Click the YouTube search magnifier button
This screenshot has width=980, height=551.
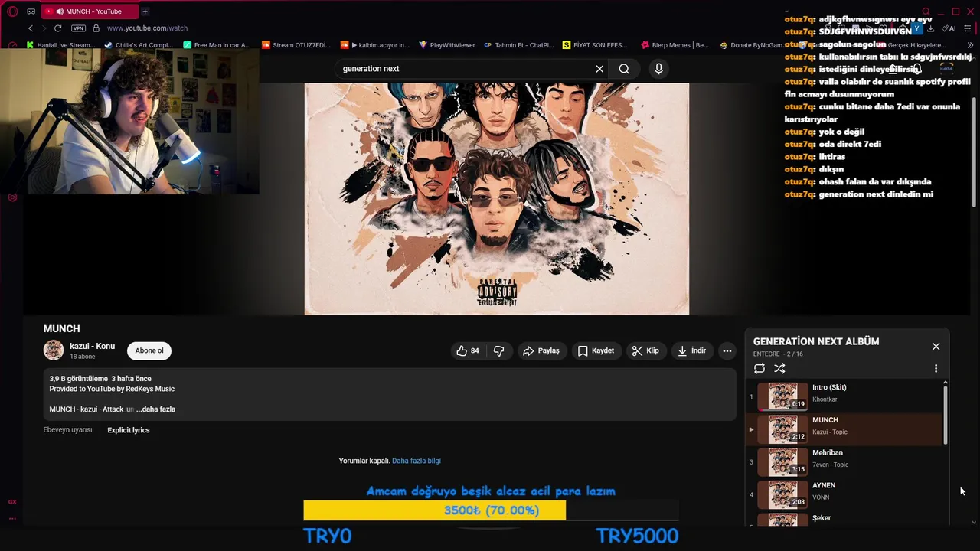(x=625, y=69)
